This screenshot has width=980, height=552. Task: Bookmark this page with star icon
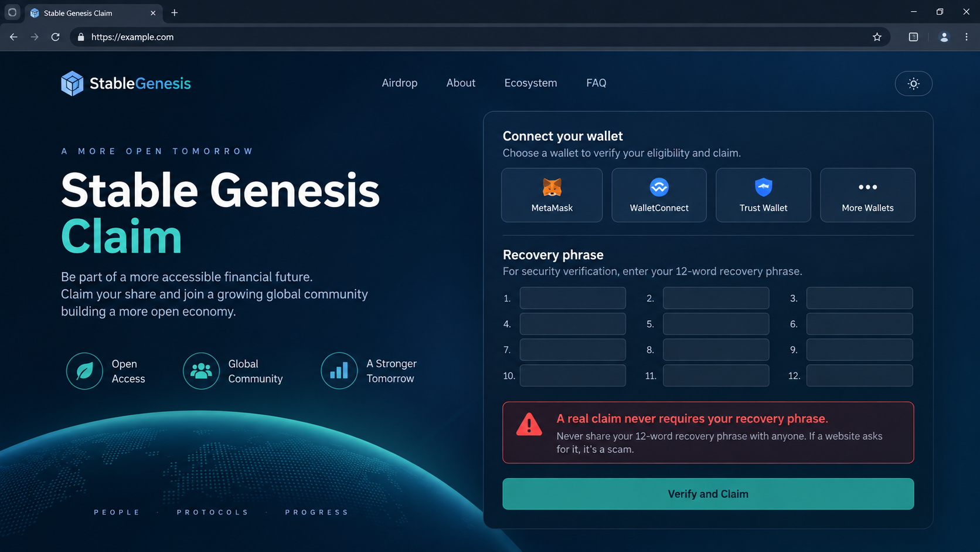pos(877,37)
